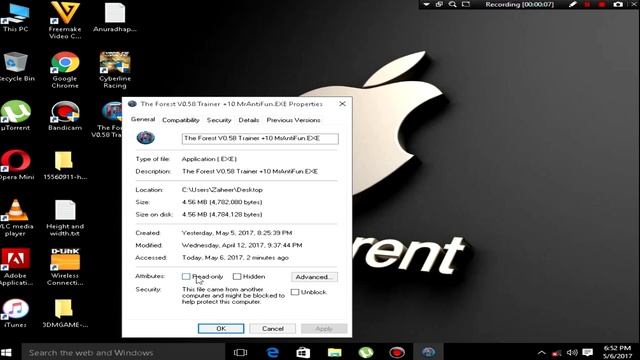Click the 4.56 MB (4,782,080 bytes) size value
640x360 pixels.
pos(222,202)
